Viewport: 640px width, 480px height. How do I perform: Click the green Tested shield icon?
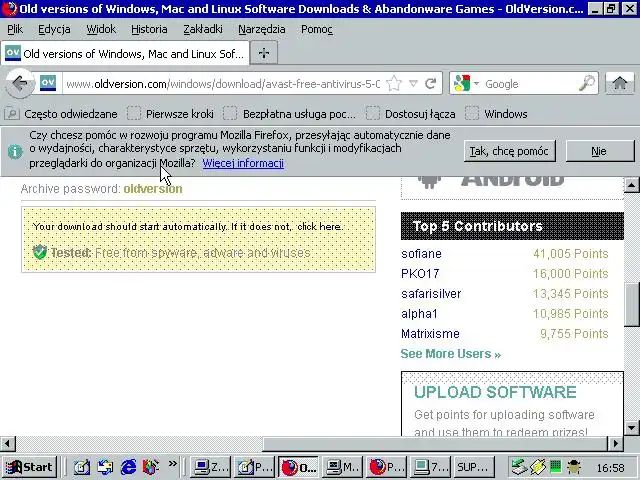pos(40,252)
